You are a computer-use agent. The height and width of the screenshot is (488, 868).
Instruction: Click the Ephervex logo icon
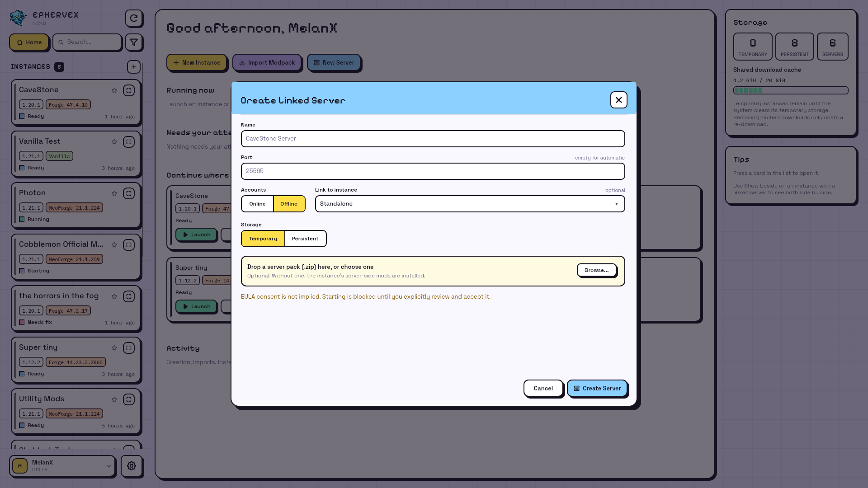[x=18, y=18]
